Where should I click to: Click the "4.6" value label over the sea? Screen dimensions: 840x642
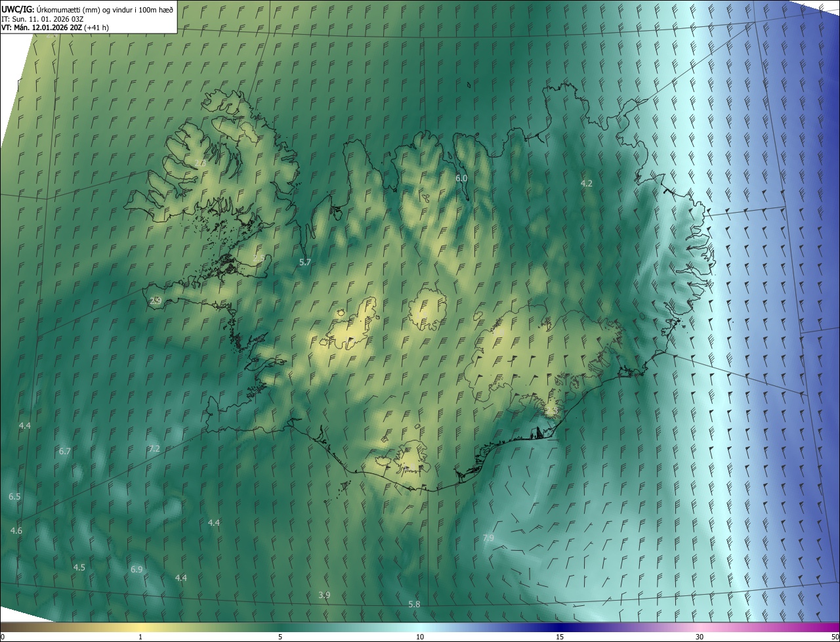16,530
